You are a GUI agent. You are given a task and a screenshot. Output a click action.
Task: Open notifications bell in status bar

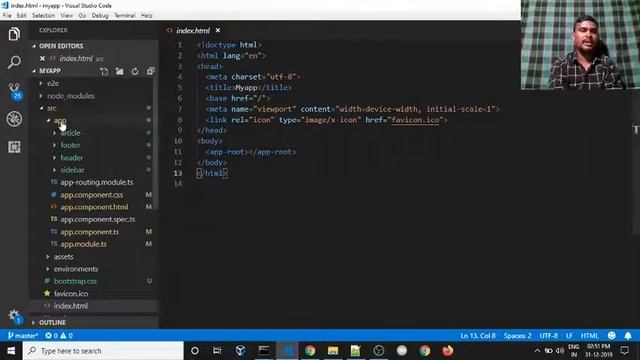tap(628, 336)
